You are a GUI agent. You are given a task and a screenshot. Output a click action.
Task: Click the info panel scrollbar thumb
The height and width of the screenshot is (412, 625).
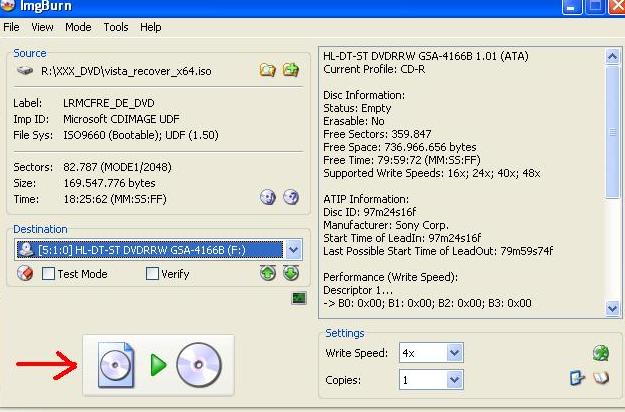tap(613, 132)
